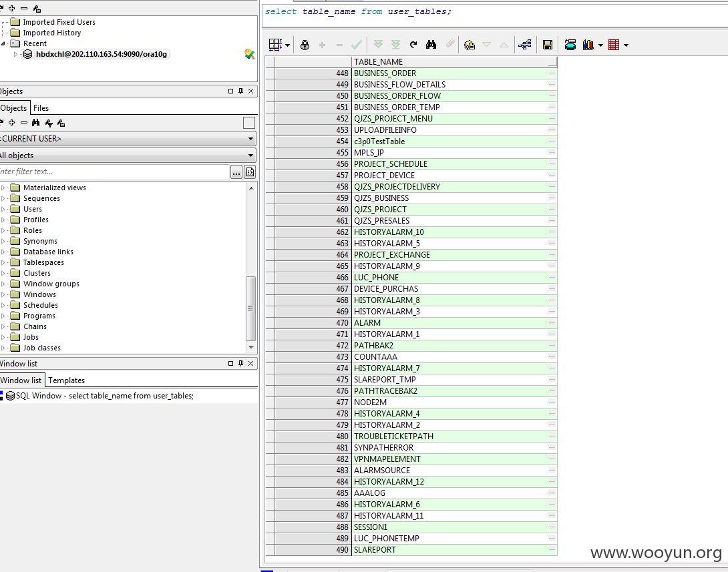Select the Window list tab
Screen dimensions: 728x572
[x=21, y=380]
